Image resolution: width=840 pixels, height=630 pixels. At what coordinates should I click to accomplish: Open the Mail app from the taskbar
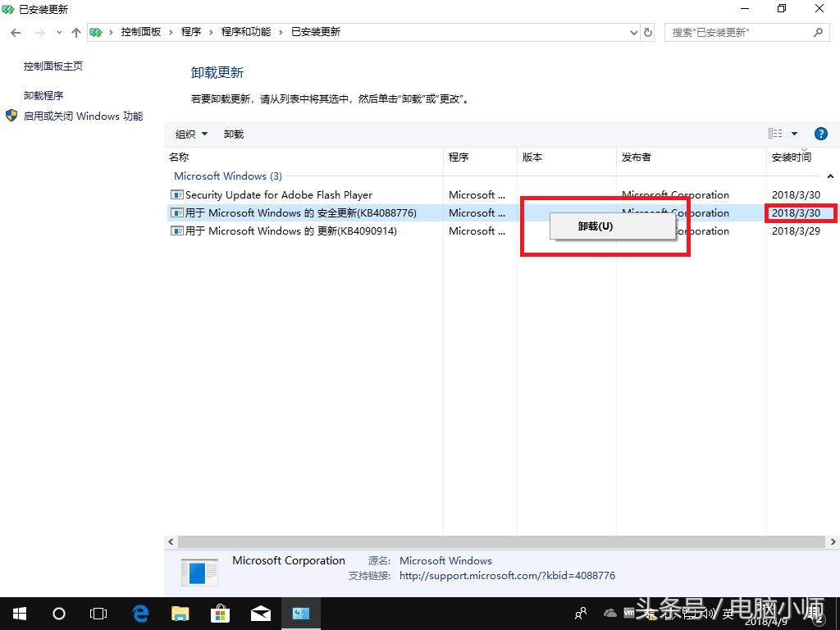pos(260,613)
